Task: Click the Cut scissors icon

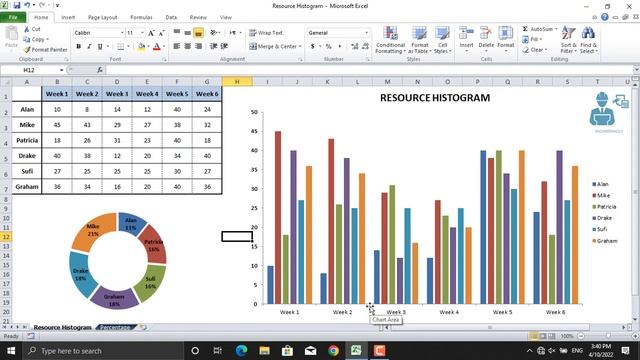Action: [x=27, y=29]
